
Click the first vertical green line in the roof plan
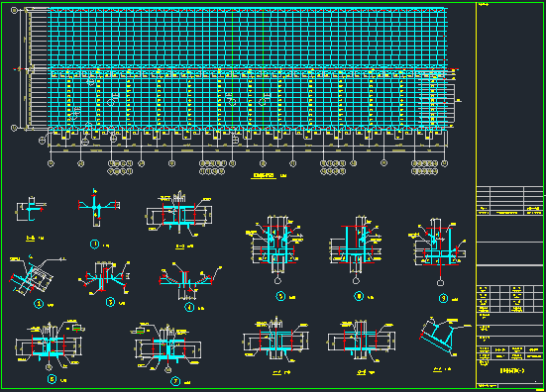point(232,68)
